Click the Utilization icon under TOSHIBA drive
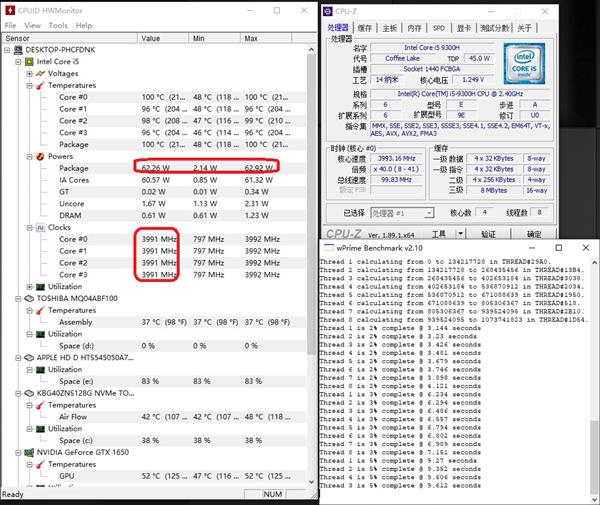Screen dimensions: 600x505 click(x=40, y=334)
